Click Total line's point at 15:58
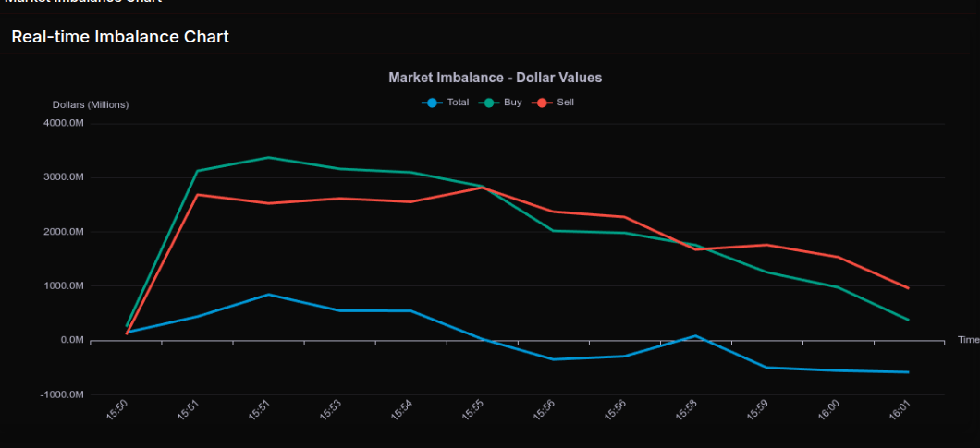 click(695, 336)
